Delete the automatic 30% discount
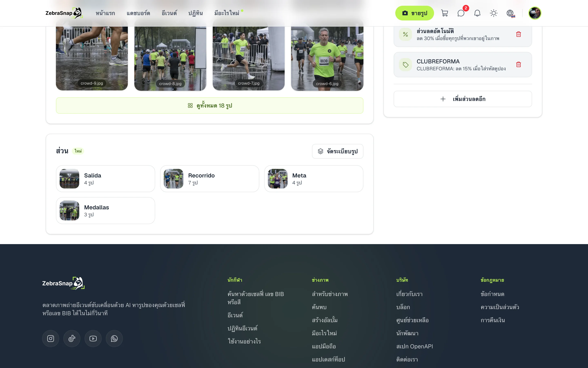This screenshot has width=588, height=368. (519, 34)
